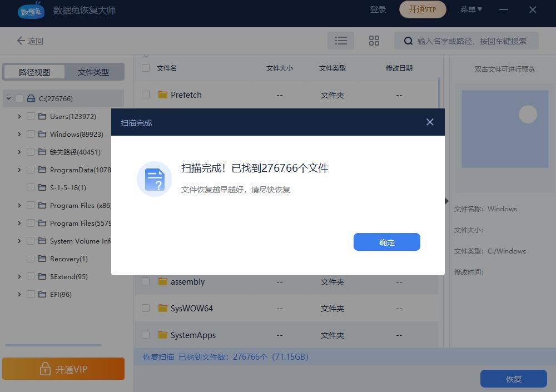Select the 路径视图 tab

point(33,72)
